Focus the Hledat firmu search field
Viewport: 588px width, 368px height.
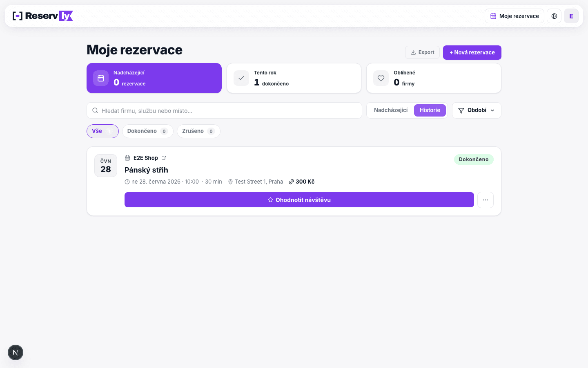[x=224, y=110]
